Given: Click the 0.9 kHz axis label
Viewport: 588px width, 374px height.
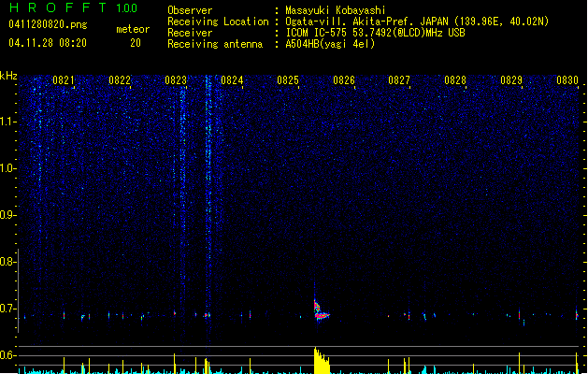Looking at the screenshot, I should (7, 215).
